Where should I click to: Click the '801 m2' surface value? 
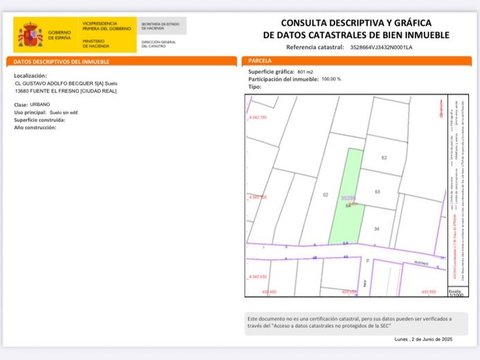[305, 72]
